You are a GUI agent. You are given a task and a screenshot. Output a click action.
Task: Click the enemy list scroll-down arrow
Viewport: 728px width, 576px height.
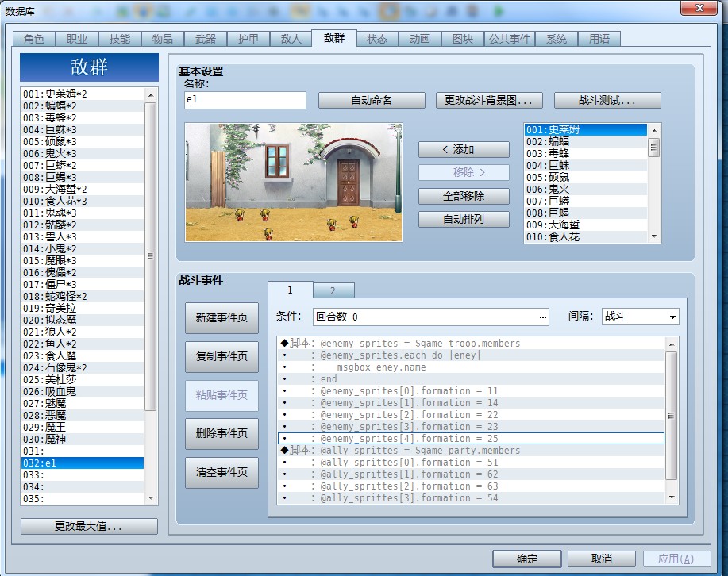pos(654,236)
